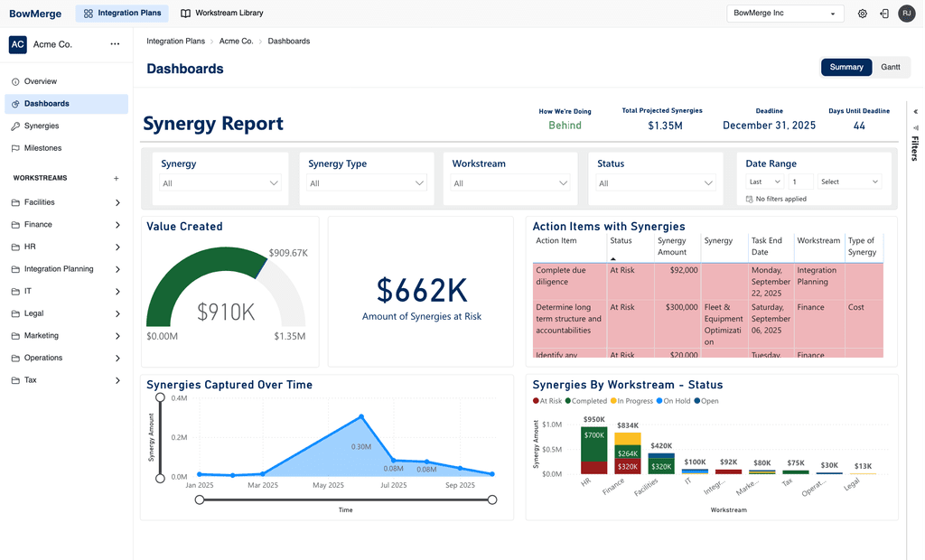The width and height of the screenshot is (925, 560).
Task: Toggle the At Risk legend item
Action: (548, 402)
